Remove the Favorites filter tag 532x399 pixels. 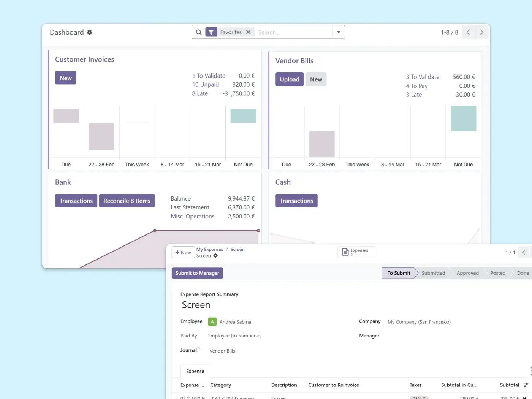248,32
